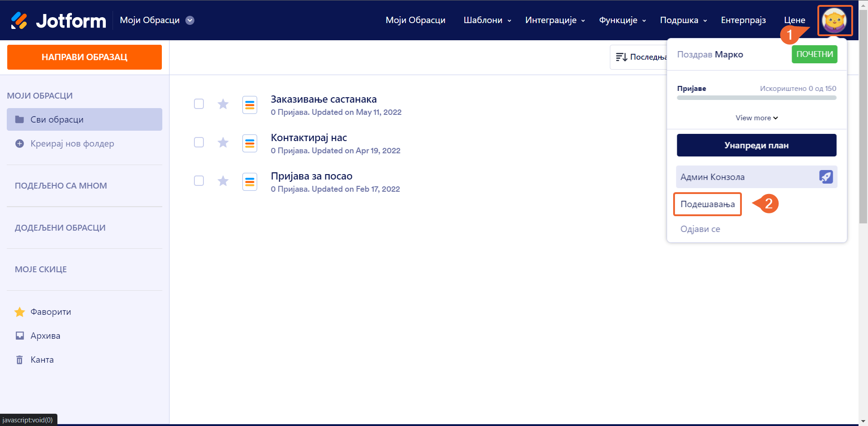
Task: Open the ДОДЕЉЕНИ ОБРАСЦИ section
Action: [x=60, y=228]
